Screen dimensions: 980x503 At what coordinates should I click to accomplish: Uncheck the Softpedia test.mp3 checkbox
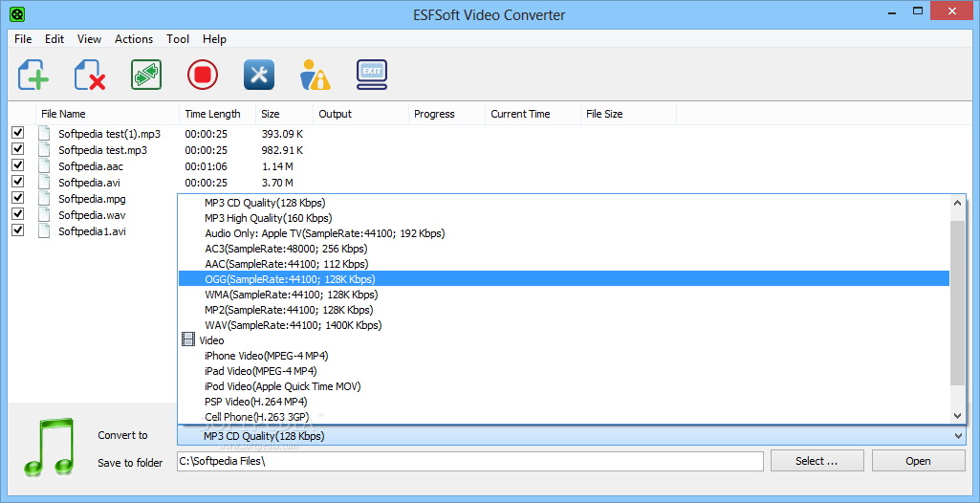(x=18, y=149)
